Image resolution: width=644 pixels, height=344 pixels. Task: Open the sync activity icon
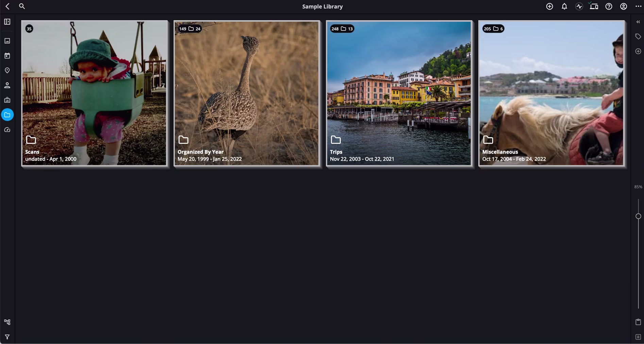pos(579,6)
